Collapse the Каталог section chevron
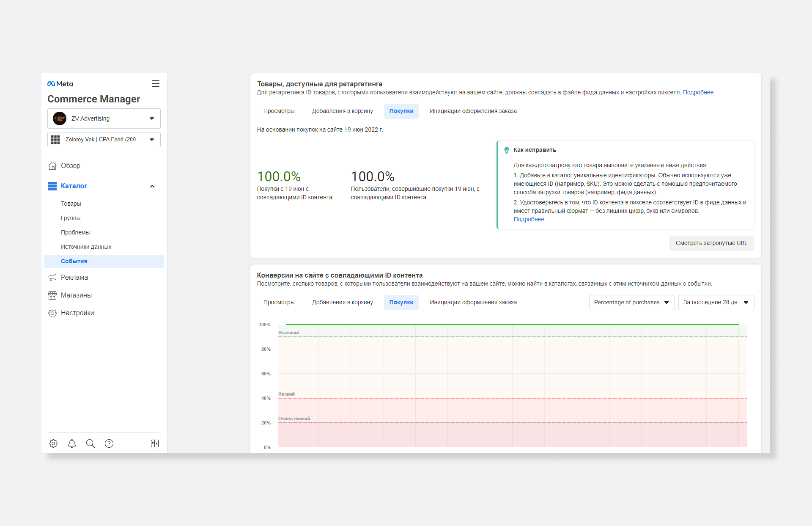 pos(152,186)
